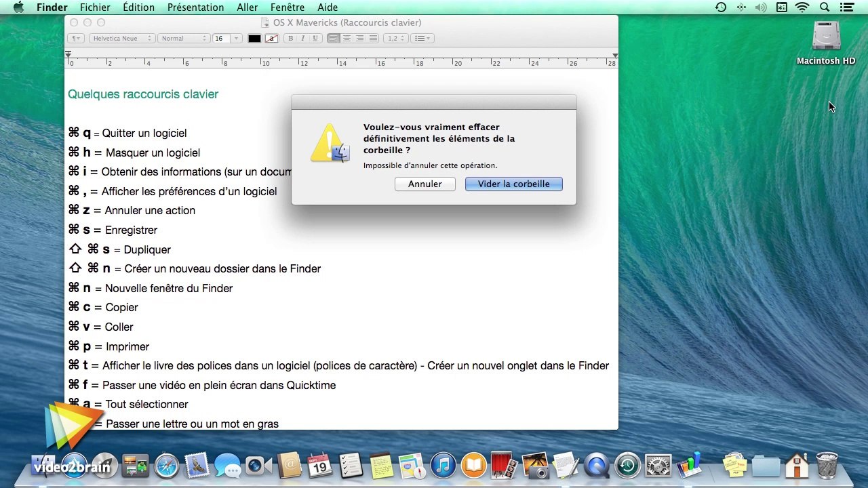
Task: Open iBooks from the Dock
Action: point(474,466)
